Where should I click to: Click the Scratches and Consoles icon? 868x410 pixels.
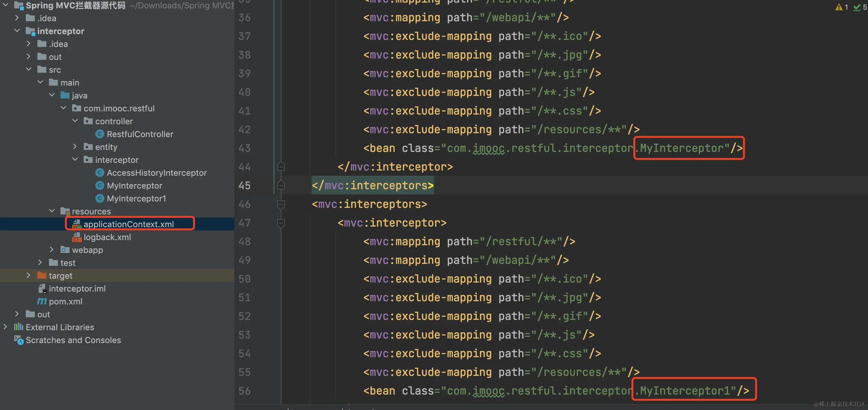pos(19,340)
